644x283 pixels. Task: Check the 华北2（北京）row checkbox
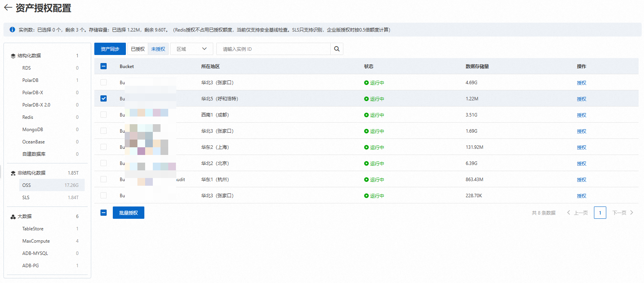104,163
